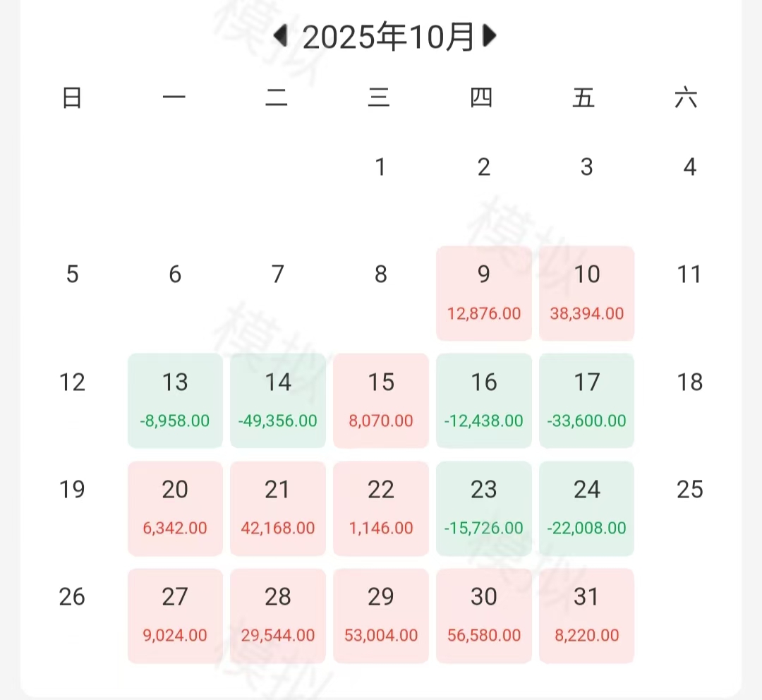Open October 24 showing -22,008.00
The height and width of the screenshot is (700, 762).
pyautogui.click(x=587, y=508)
